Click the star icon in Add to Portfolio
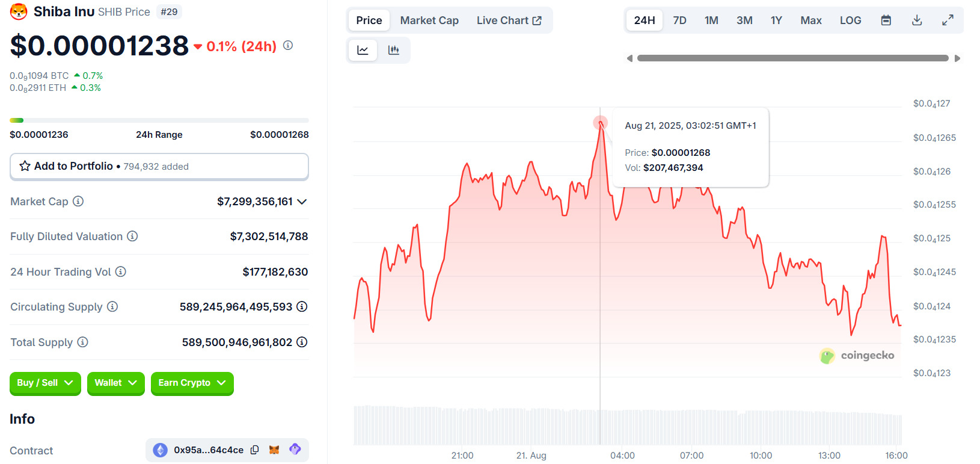The image size is (980, 464). coord(25,166)
